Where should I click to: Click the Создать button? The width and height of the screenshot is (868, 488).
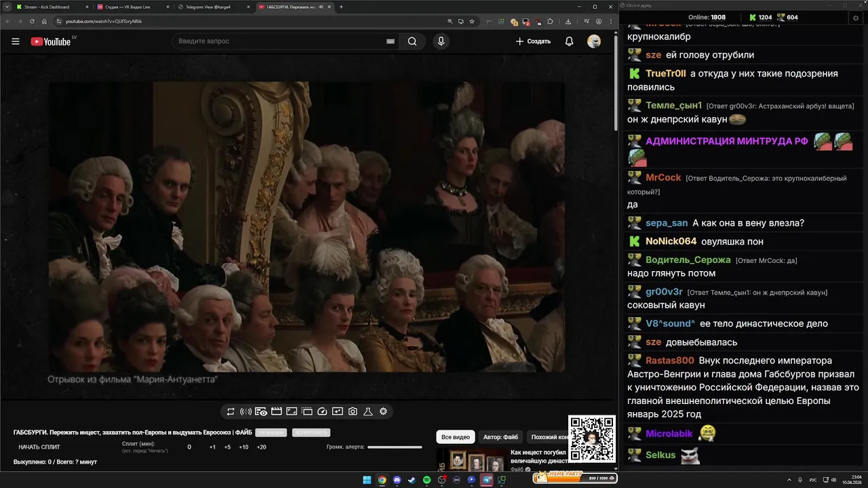pyautogui.click(x=533, y=41)
